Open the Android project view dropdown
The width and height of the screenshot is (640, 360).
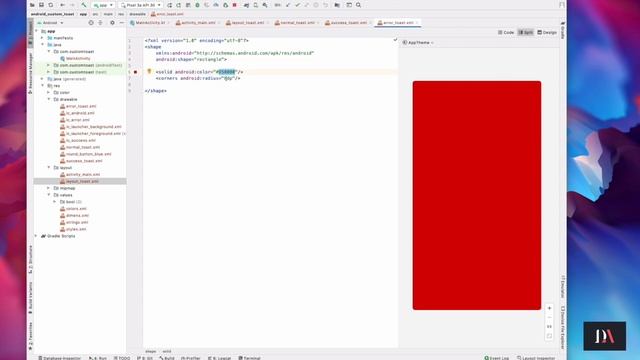[50, 23]
